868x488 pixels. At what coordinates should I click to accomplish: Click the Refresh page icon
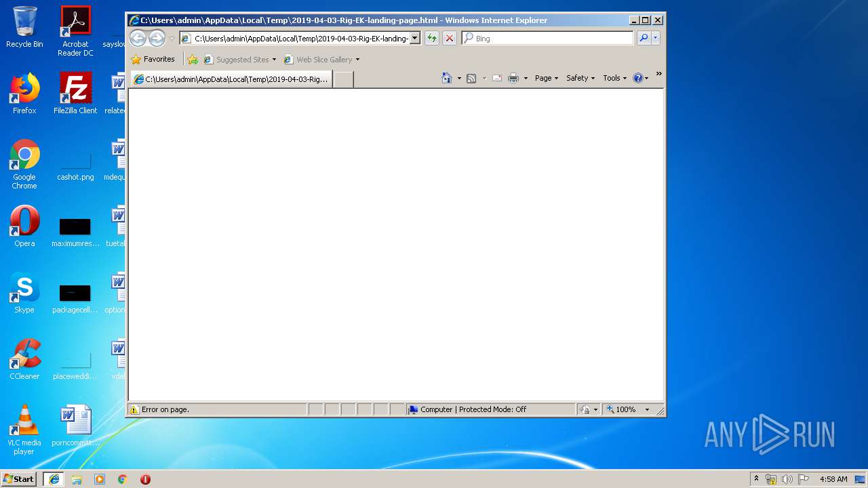pos(431,39)
